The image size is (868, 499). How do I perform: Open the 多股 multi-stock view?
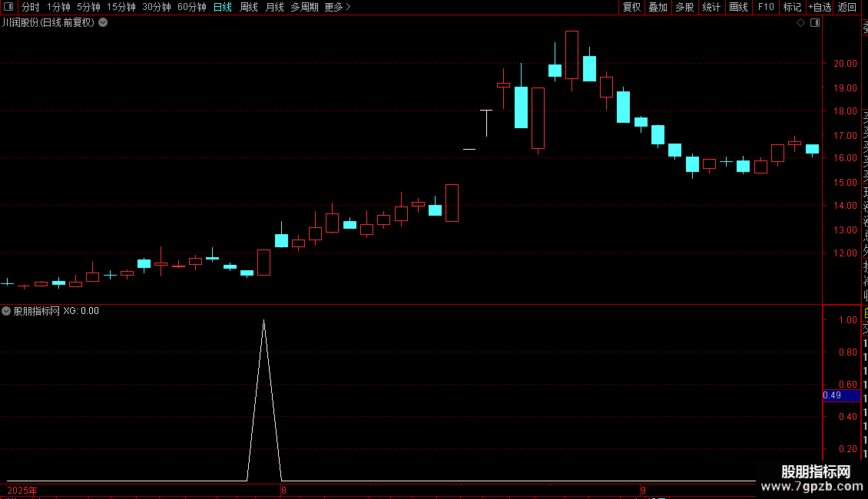pos(684,7)
